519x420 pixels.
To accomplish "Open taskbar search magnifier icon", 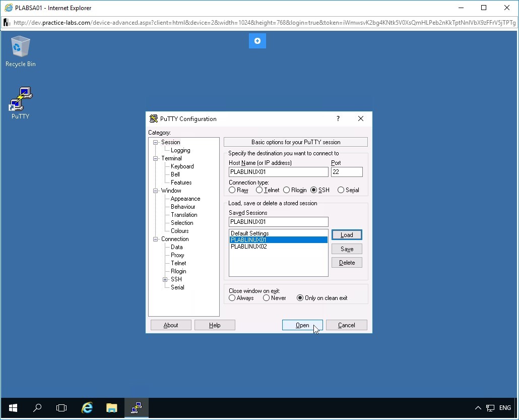I will (x=37, y=408).
